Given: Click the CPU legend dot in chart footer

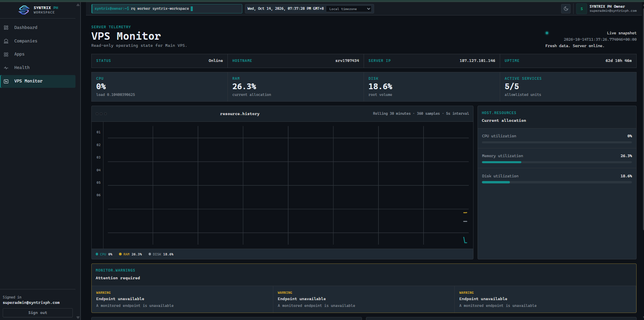Looking at the screenshot, I should (x=97, y=254).
